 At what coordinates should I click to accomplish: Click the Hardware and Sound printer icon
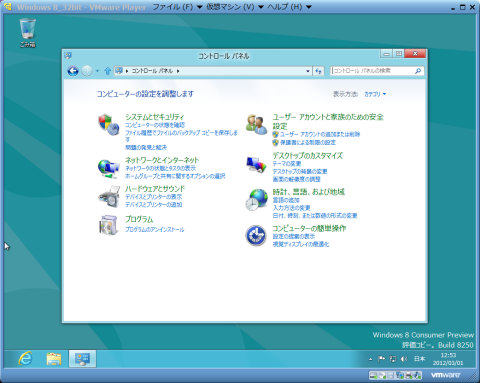(109, 197)
